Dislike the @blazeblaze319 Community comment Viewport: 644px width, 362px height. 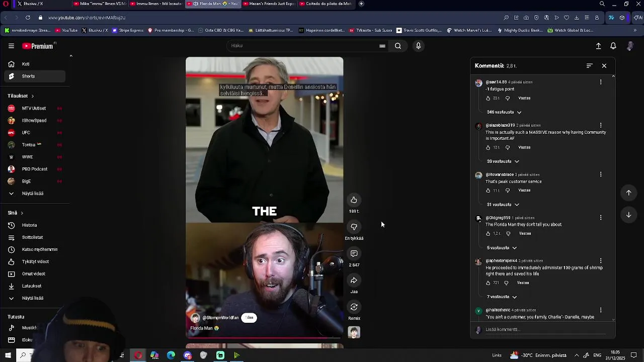507,147
